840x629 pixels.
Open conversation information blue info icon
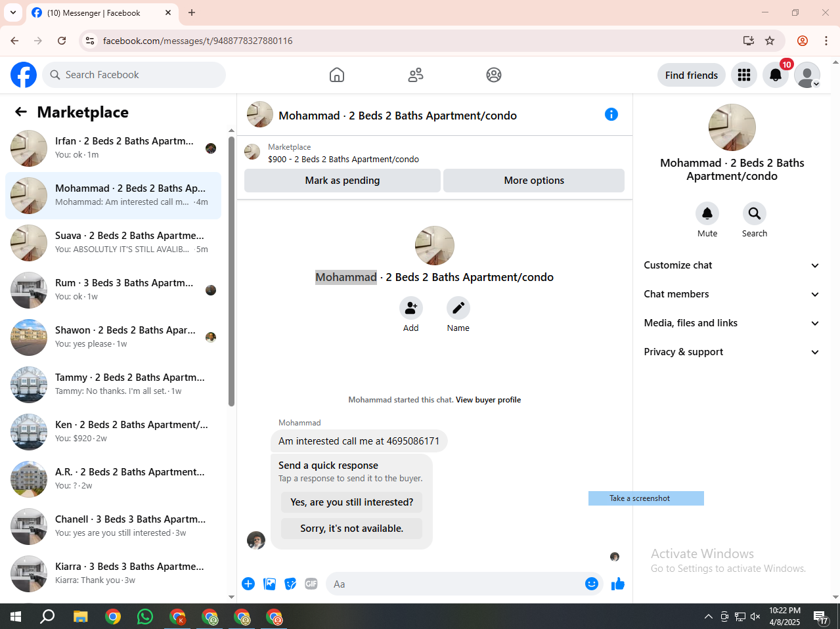(611, 114)
